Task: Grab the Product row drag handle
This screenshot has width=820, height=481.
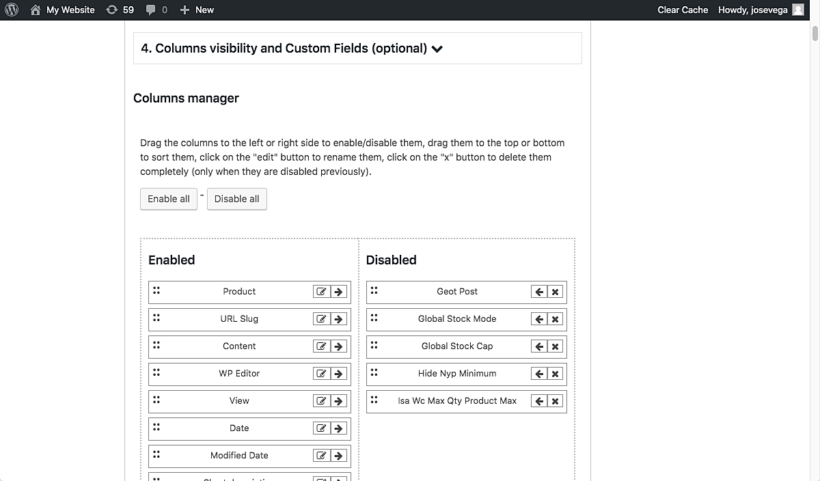Action: pos(156,290)
